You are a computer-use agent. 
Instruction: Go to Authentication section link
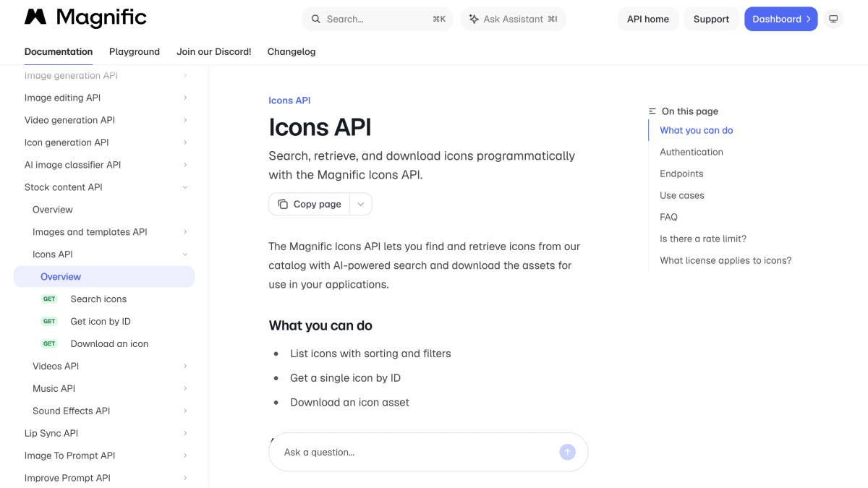point(692,152)
